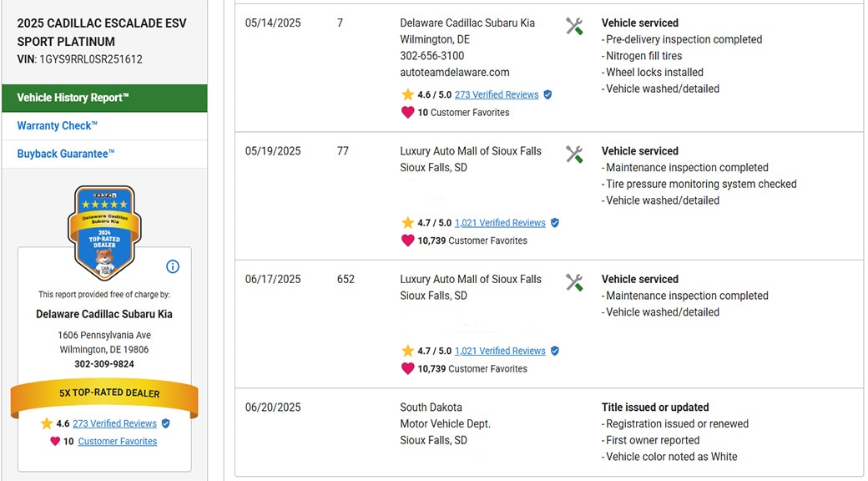This screenshot has width=868, height=481.
Task: Switch to Buyback Guarantee tab
Action: pos(66,154)
